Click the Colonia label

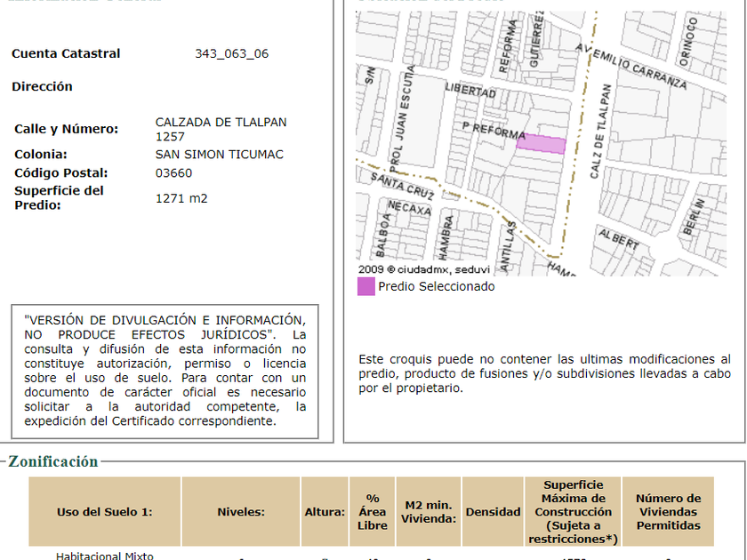[41, 155]
